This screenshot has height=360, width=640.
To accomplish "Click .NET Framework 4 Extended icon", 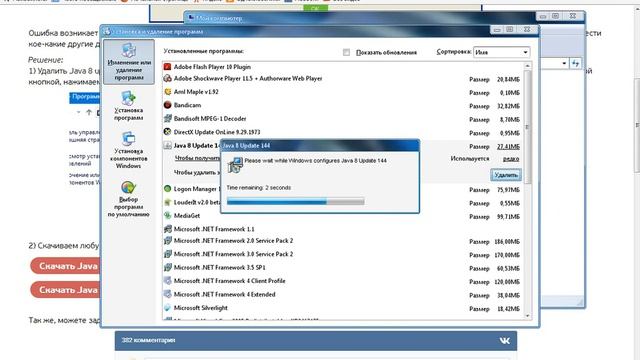I will [167, 294].
